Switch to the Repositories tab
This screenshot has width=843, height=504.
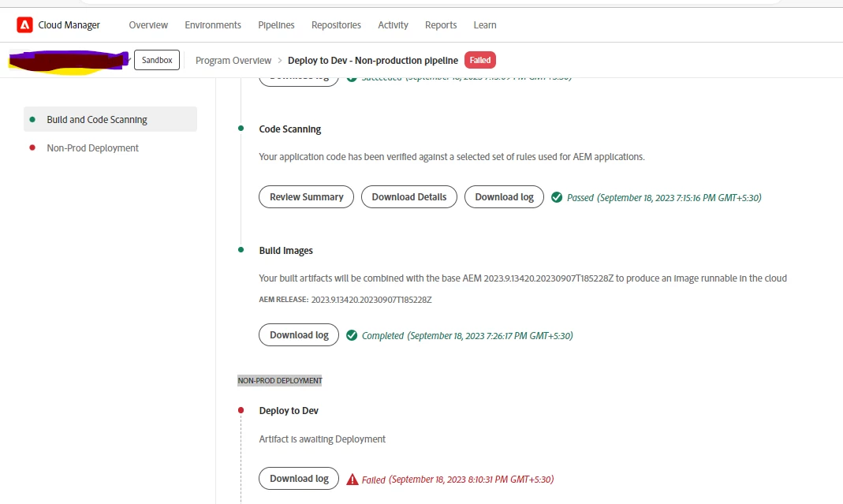tap(336, 24)
